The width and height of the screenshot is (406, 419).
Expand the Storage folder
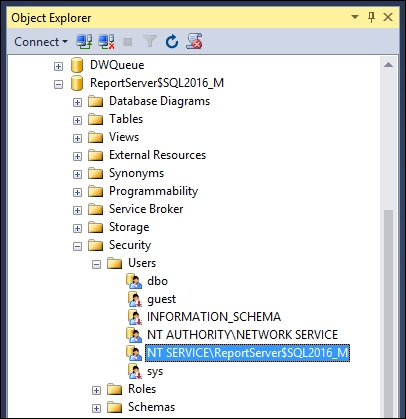77,228
